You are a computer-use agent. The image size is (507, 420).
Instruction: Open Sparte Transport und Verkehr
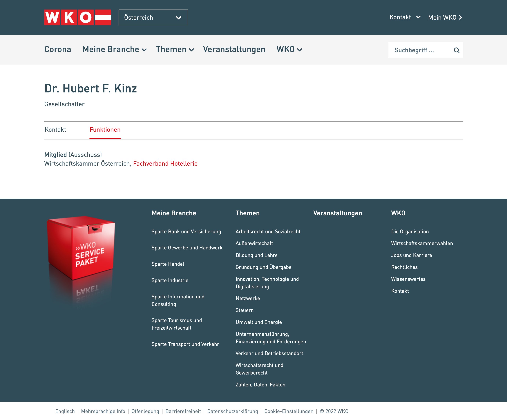185,344
